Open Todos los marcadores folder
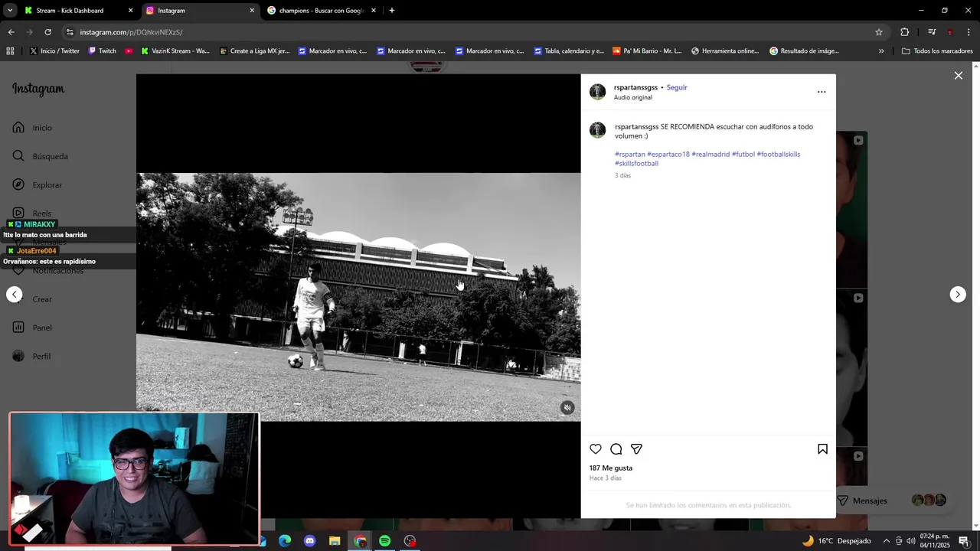This screenshot has height=551, width=980. pos(937,51)
